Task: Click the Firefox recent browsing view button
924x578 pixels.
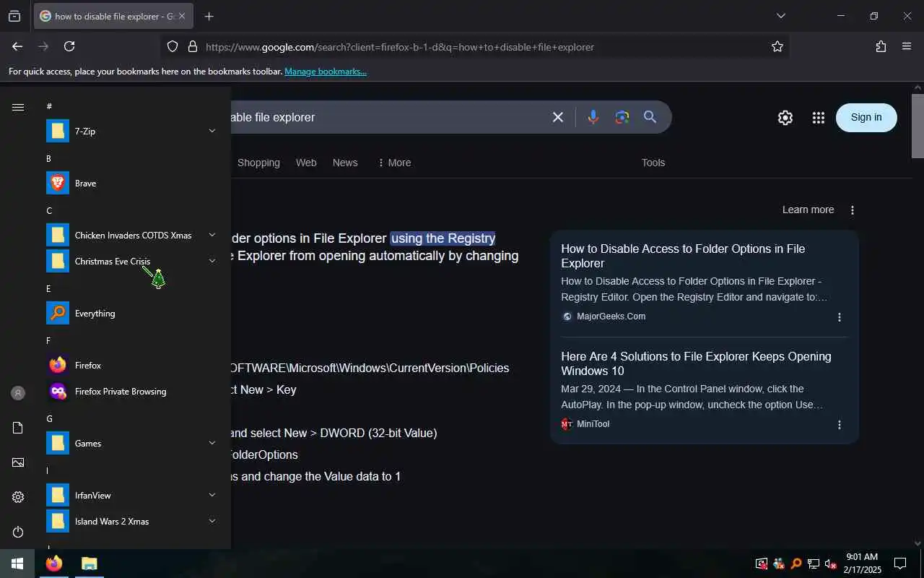Action: (14, 16)
